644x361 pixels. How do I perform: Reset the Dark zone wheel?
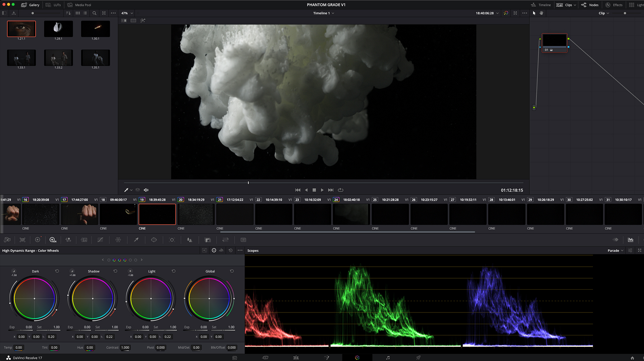57,271
